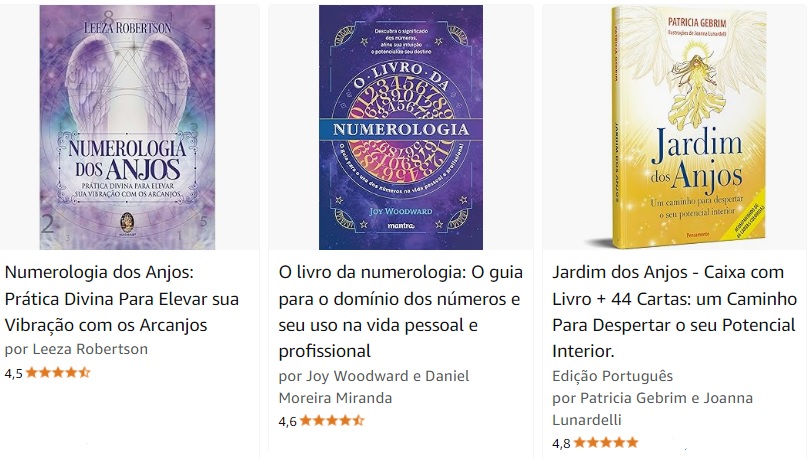Click author name Leeza Robertson
Screen dimensions: 809x459
90,349
